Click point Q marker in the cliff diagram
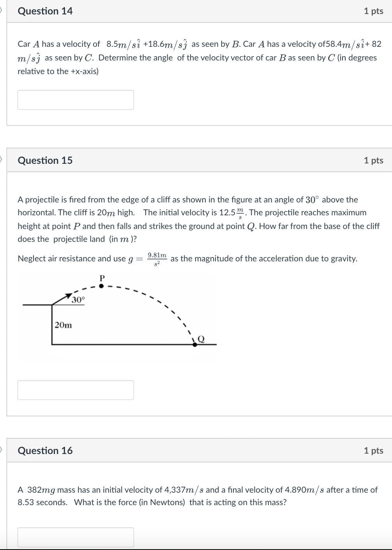The width and height of the screenshot is (392, 550). pos(195,344)
